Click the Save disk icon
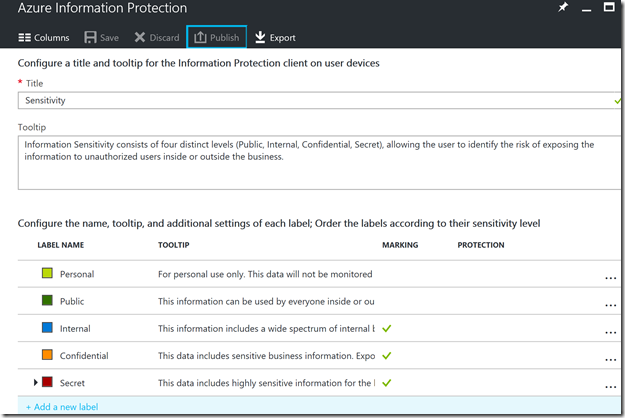Screen dimensions: 625x418 90,38
